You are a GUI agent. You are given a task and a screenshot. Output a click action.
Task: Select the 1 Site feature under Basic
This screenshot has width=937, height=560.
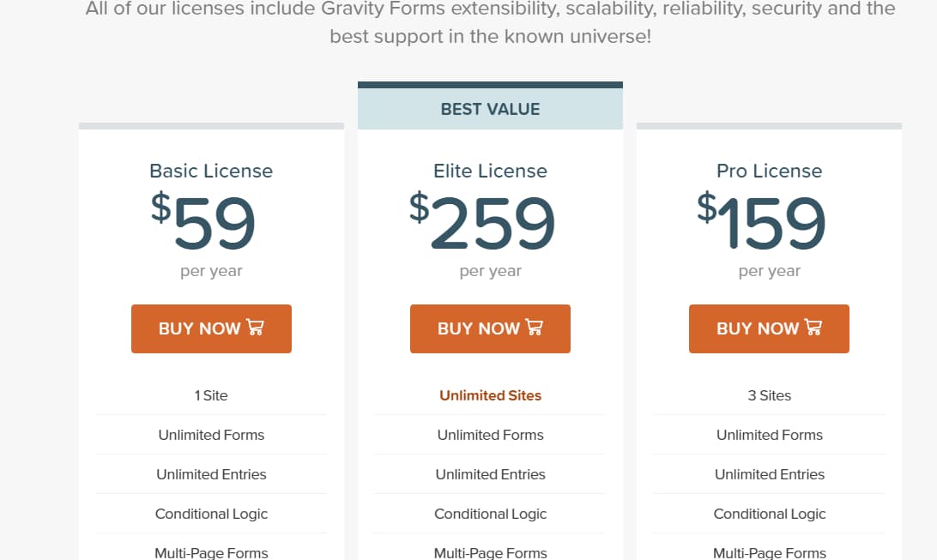coord(211,395)
